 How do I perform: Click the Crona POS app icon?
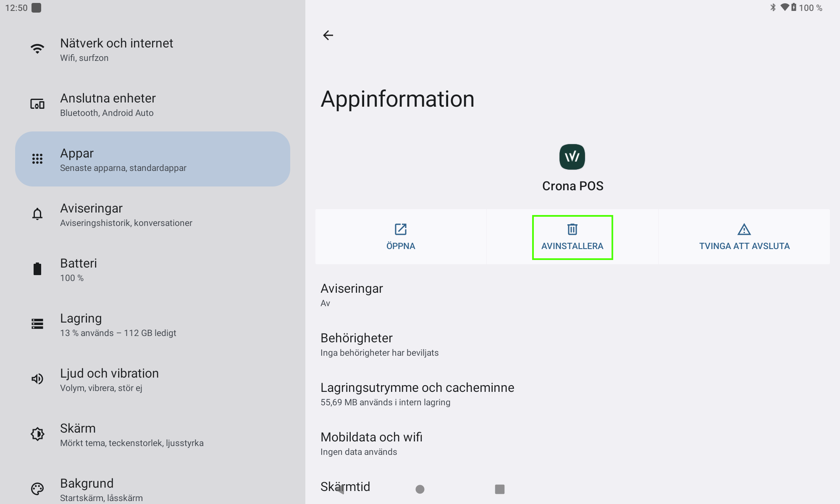point(572,157)
